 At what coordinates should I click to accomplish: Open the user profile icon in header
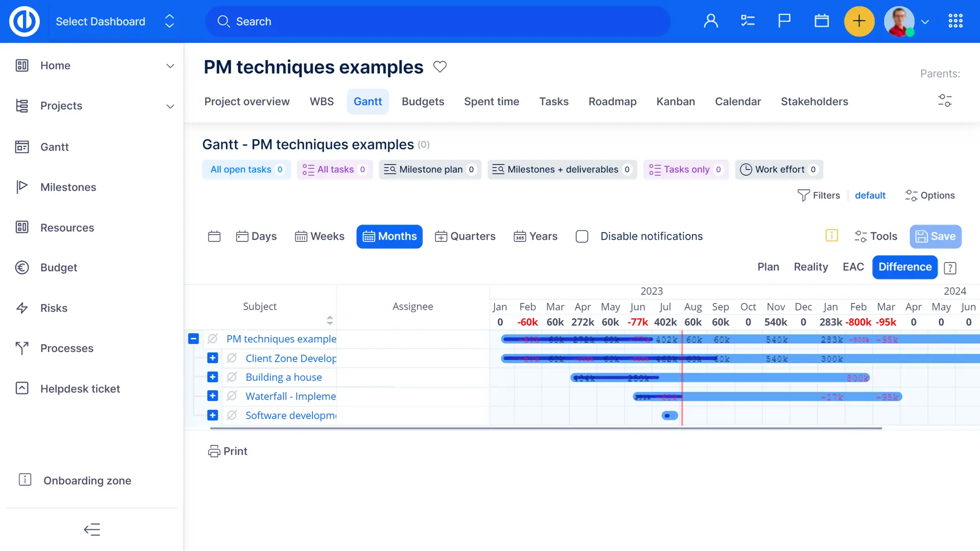[710, 21]
